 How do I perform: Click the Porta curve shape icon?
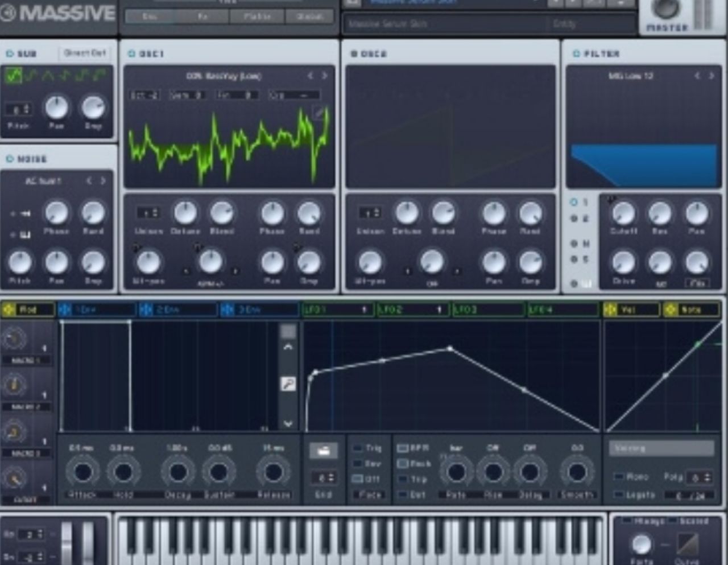click(x=688, y=544)
